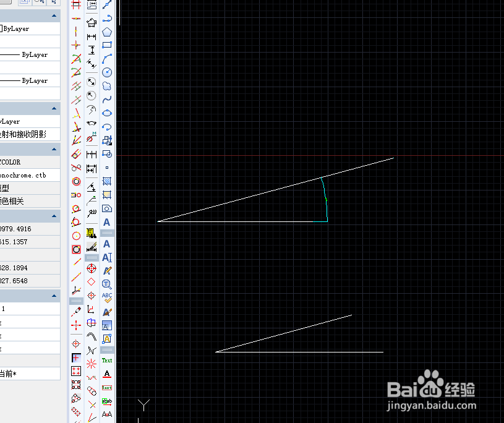Screen dimensions: 504x423
Task: Select the Region tool
Action: click(107, 208)
